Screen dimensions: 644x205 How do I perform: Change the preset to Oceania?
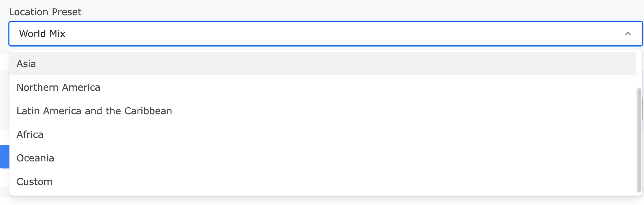pos(35,158)
